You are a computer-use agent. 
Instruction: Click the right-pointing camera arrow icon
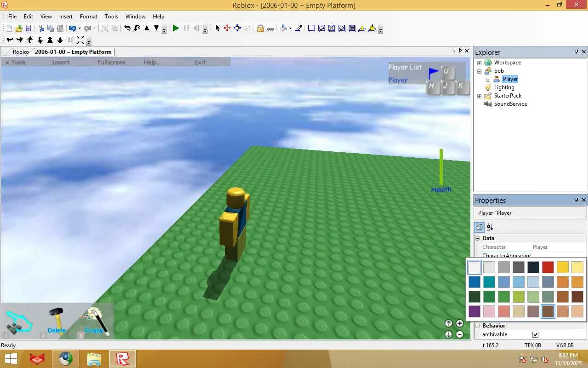20,40
